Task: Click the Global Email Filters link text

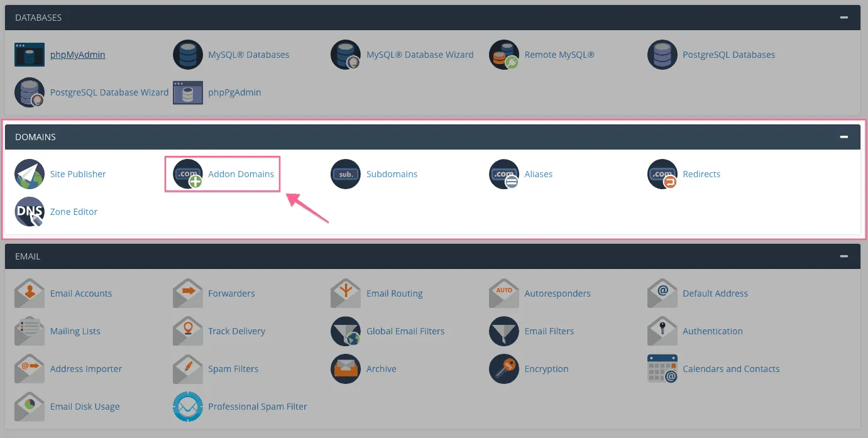Action: pos(405,331)
